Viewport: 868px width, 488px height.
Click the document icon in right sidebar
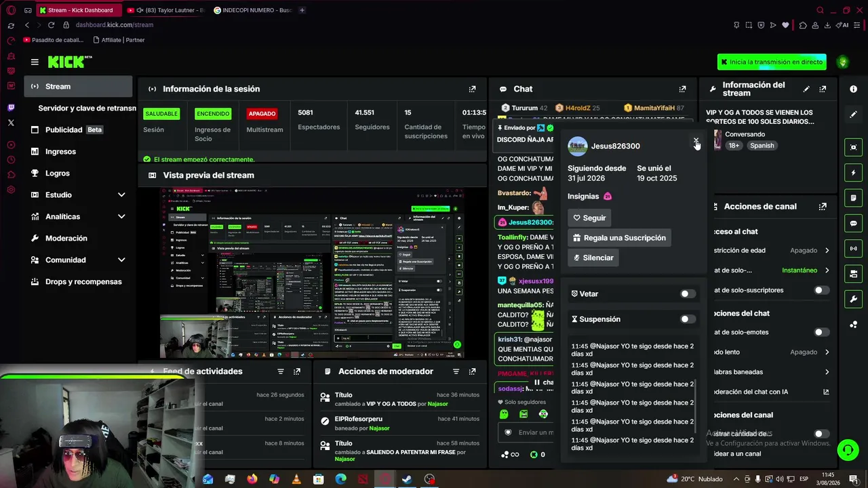pyautogui.click(x=854, y=198)
